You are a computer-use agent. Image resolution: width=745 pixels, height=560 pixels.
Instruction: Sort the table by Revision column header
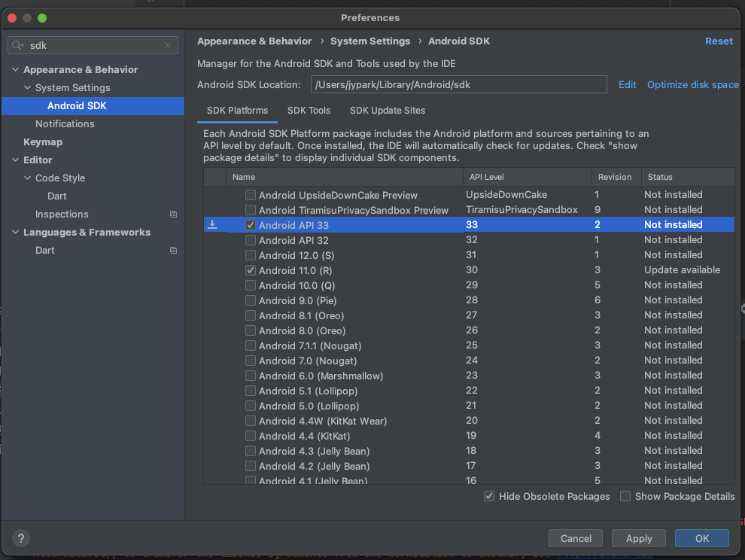pos(616,177)
